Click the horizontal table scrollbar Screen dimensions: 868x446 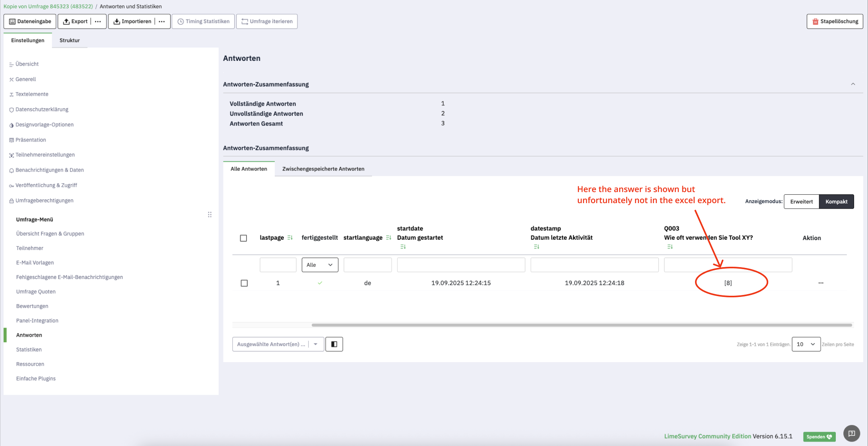581,325
